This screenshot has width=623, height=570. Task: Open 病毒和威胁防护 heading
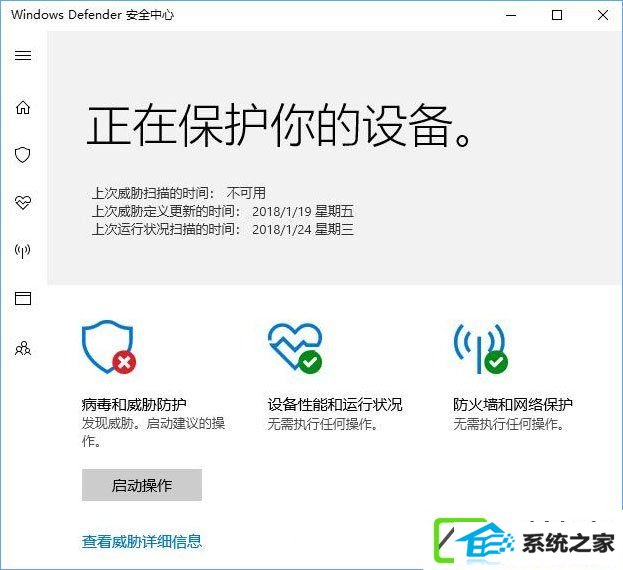[x=134, y=405]
